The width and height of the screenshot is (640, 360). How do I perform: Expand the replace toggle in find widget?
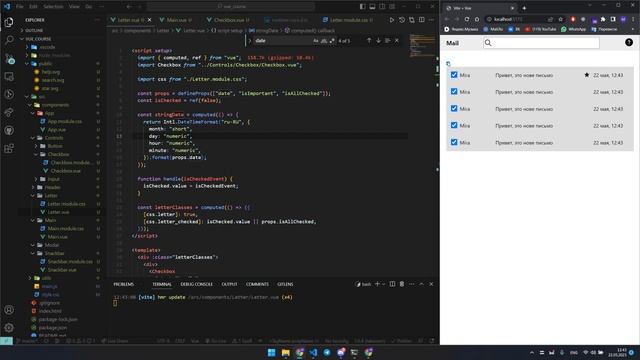250,40
